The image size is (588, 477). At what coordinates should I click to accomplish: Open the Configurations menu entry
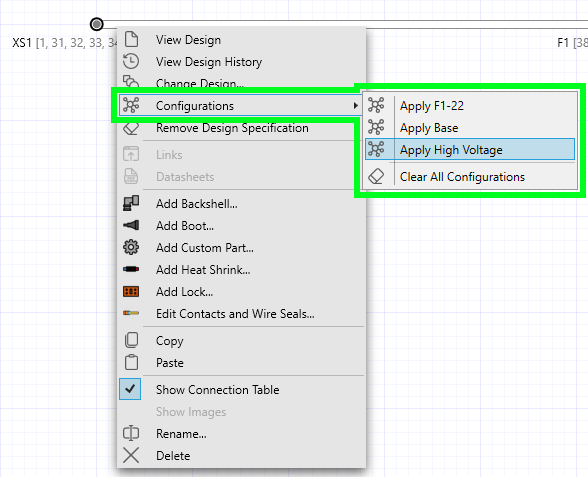coord(241,105)
